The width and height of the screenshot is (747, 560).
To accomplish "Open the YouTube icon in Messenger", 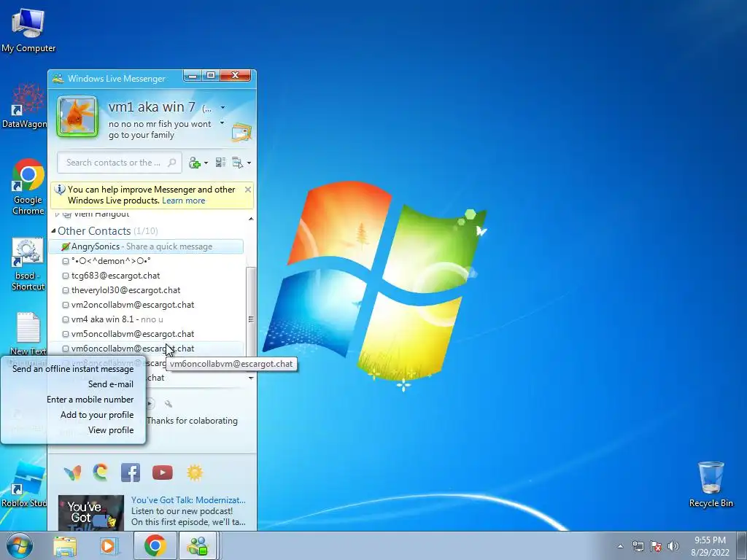I will click(163, 472).
